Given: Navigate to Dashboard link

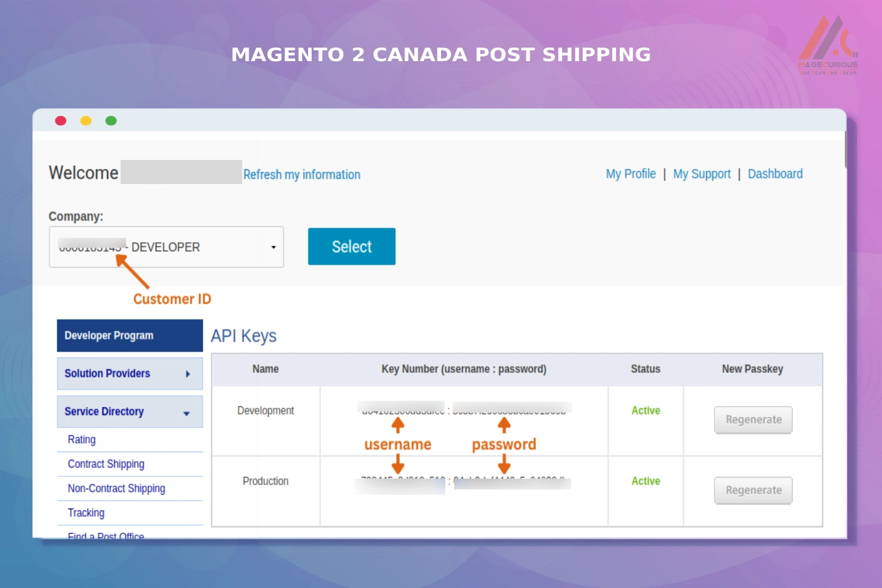Looking at the screenshot, I should [x=775, y=174].
